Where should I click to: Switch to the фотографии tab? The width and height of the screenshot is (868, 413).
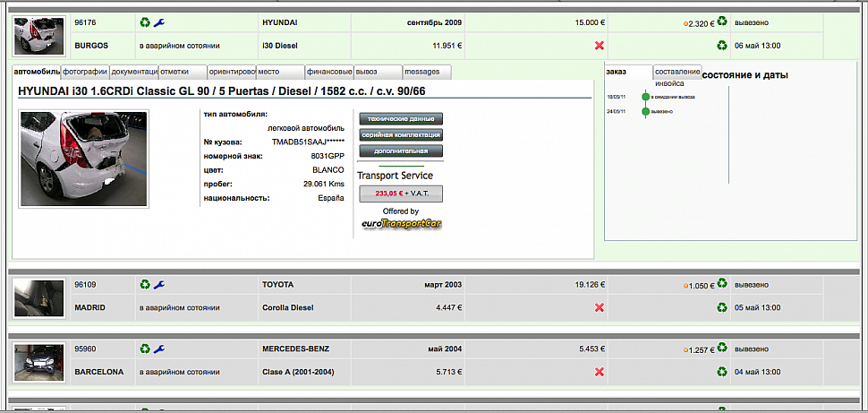click(x=85, y=72)
